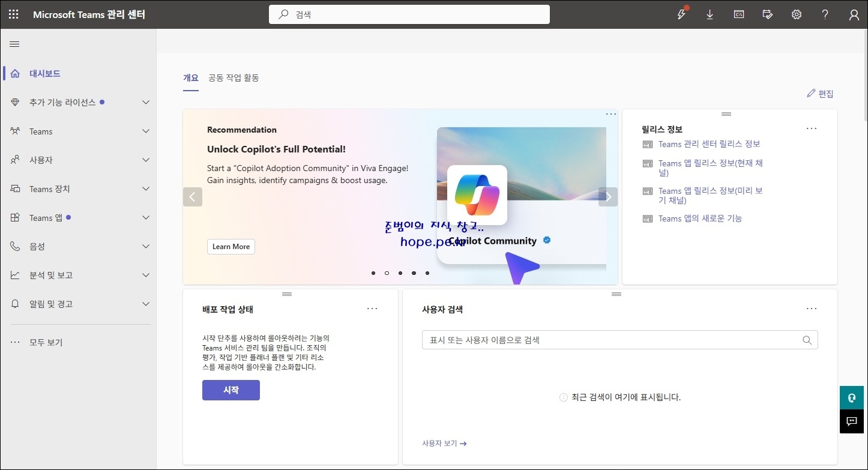Open Teams 앱 릴리스 정보(현재 채널) link
The height and width of the screenshot is (470, 868).
711,168
